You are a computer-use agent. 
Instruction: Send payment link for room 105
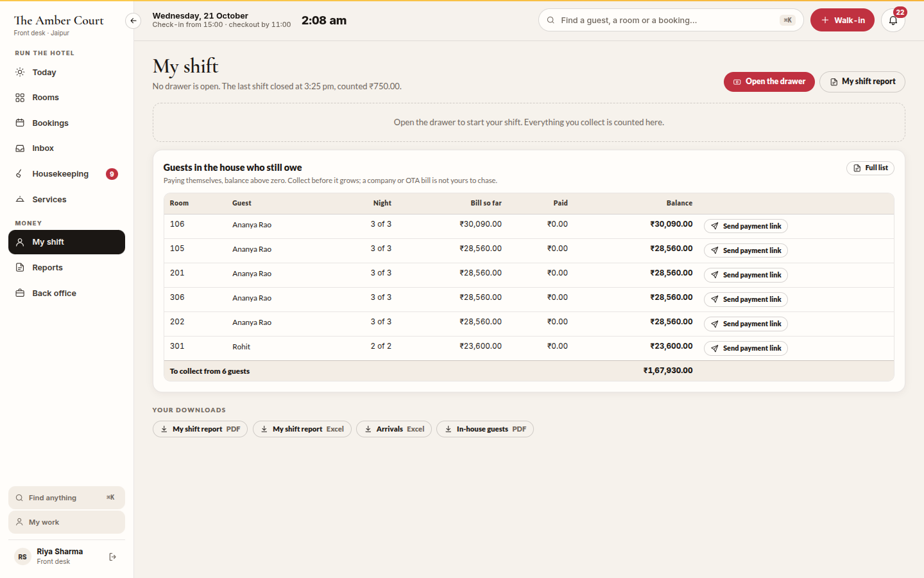pyautogui.click(x=746, y=250)
